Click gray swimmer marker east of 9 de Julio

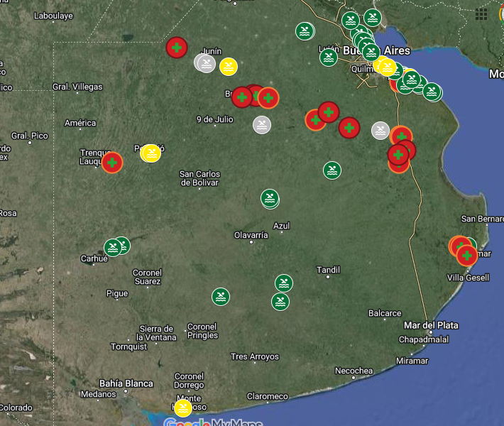click(262, 125)
